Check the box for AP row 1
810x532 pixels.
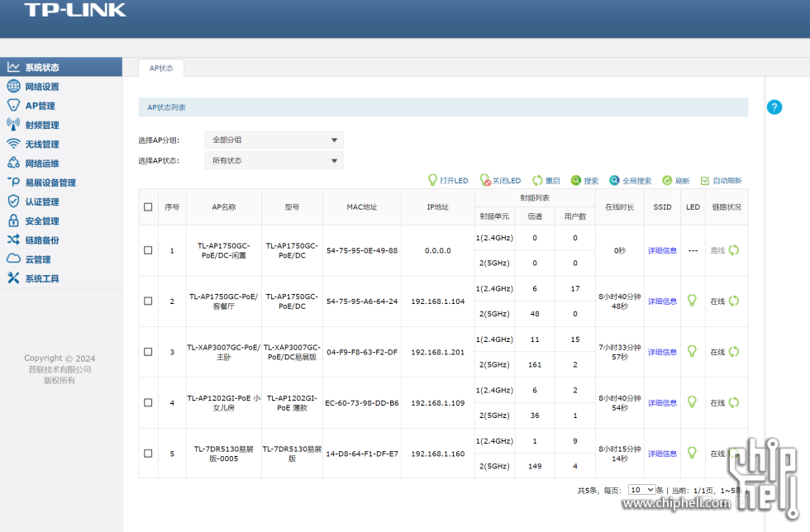(x=148, y=250)
